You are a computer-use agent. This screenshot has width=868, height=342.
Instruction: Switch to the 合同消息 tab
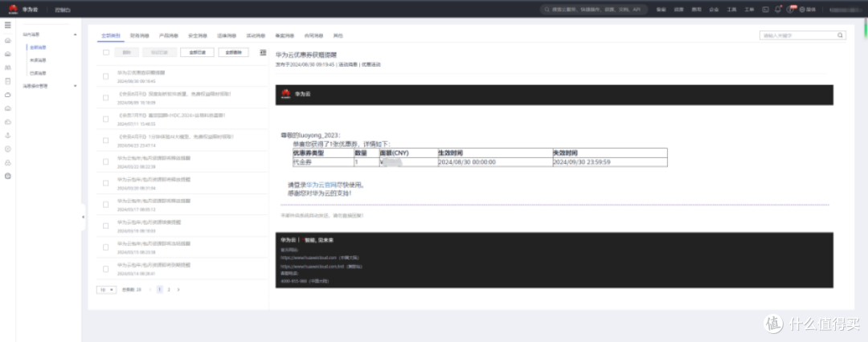click(314, 35)
